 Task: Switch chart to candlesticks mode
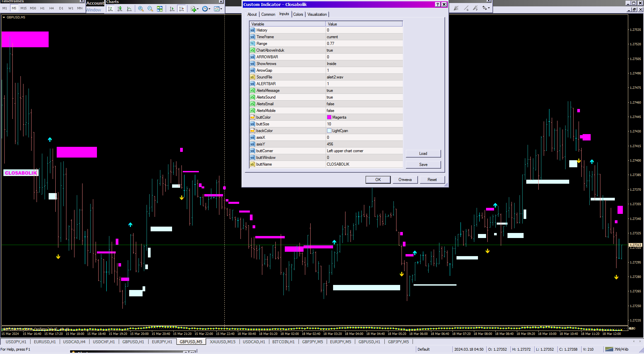click(119, 9)
